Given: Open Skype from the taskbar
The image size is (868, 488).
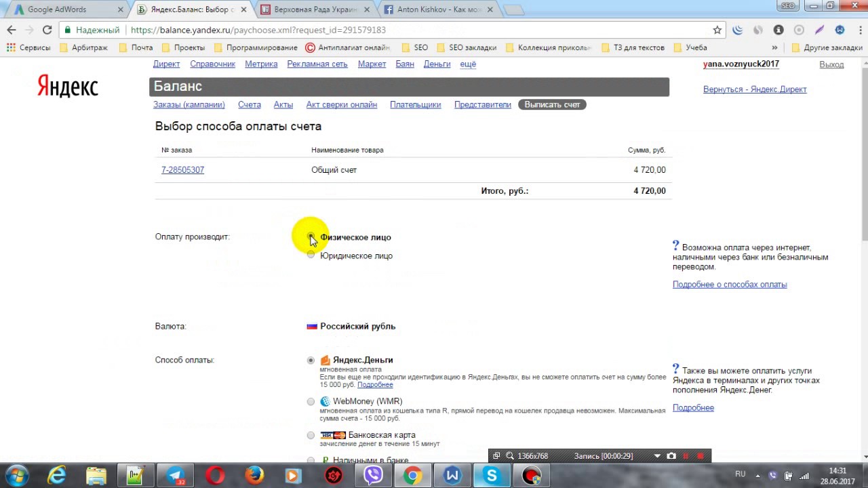Looking at the screenshot, I should coord(492,476).
